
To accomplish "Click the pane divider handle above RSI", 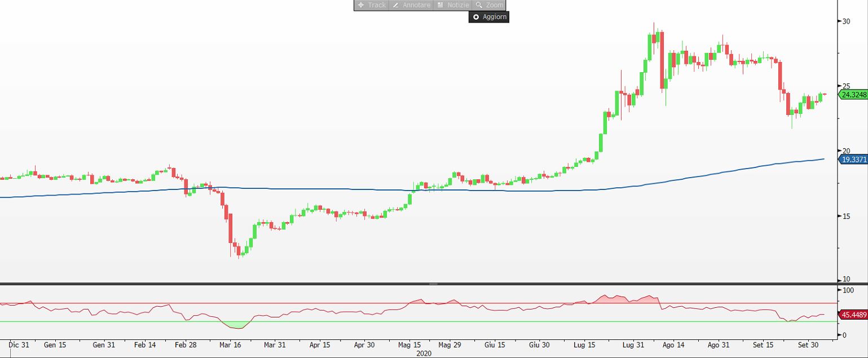I will 434,284.
